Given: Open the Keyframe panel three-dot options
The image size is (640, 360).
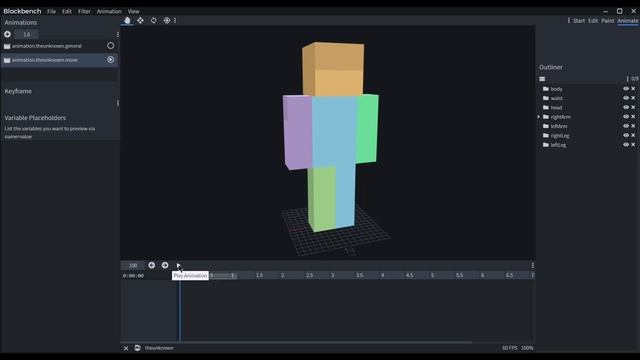Looking at the screenshot, I should pos(118,103).
